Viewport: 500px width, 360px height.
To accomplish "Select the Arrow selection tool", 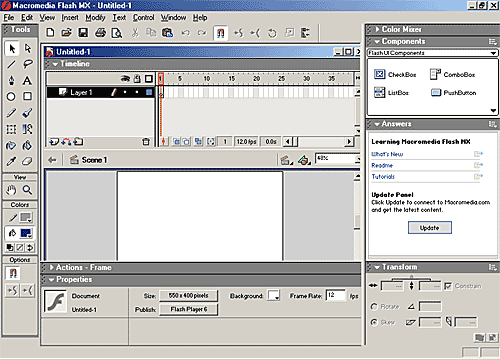I will click(12, 49).
